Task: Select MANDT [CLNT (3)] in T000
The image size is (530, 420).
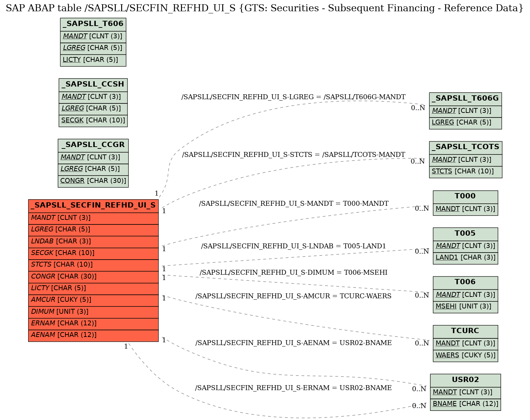Action: [x=465, y=209]
